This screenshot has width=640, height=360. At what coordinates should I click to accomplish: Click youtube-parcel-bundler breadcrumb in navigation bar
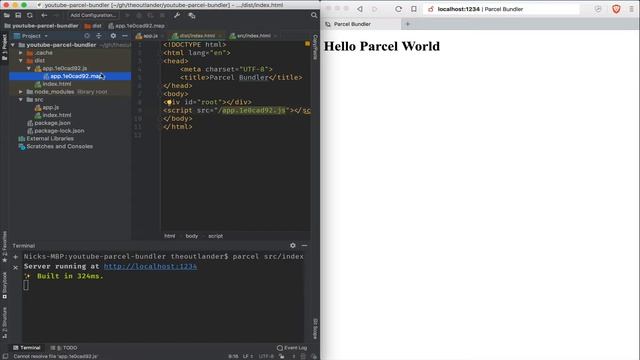click(x=41, y=26)
